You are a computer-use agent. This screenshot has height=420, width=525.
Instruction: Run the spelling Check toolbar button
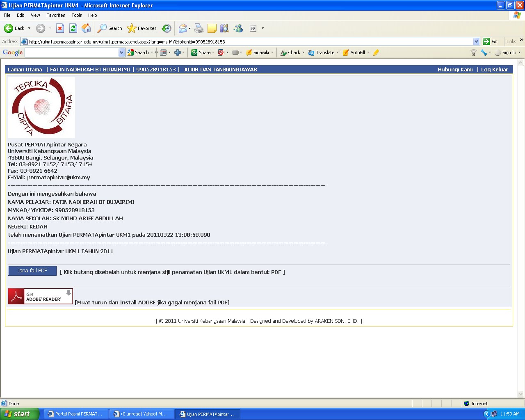click(291, 52)
